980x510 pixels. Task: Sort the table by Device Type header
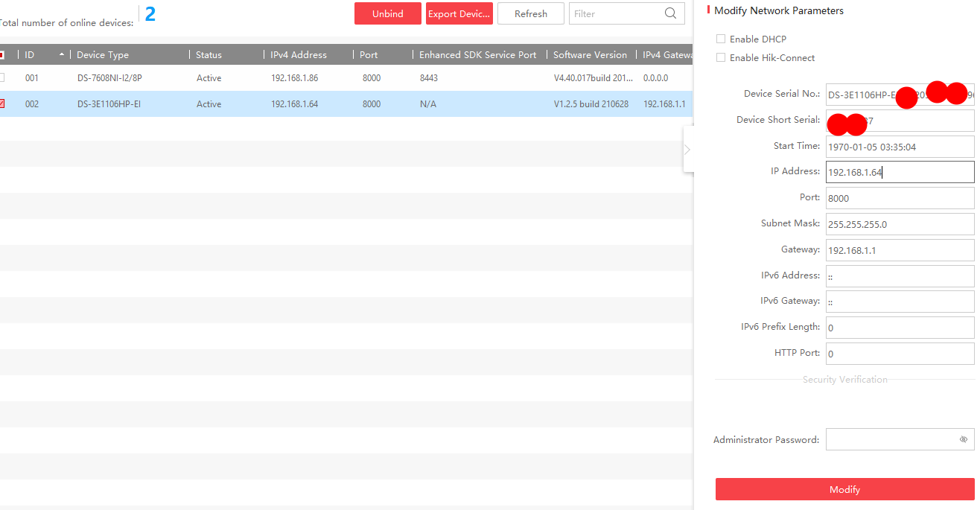pyautogui.click(x=103, y=54)
